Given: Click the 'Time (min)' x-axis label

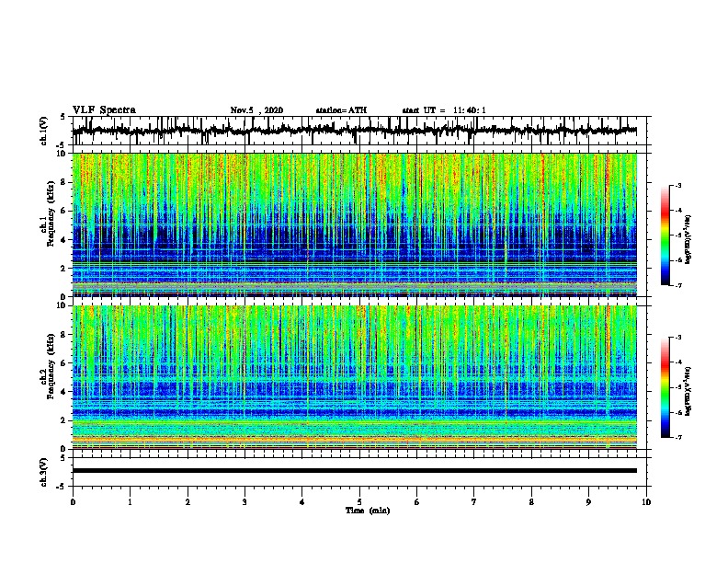Looking at the screenshot, I should [x=368, y=511].
